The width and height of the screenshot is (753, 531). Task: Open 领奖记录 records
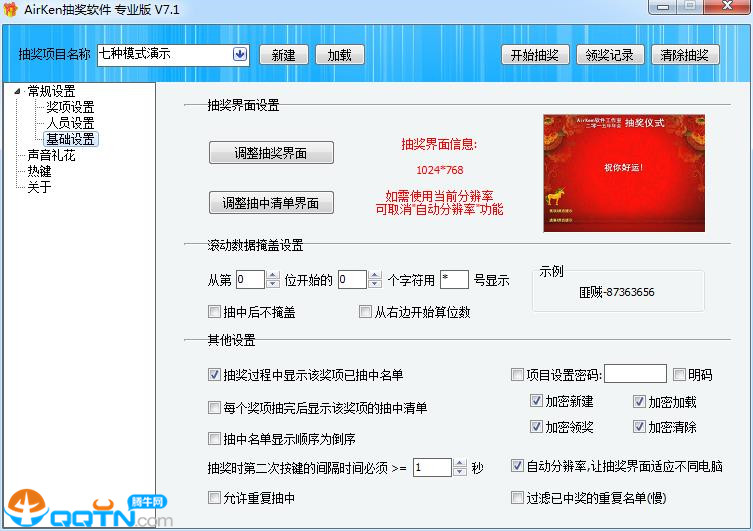coord(608,55)
